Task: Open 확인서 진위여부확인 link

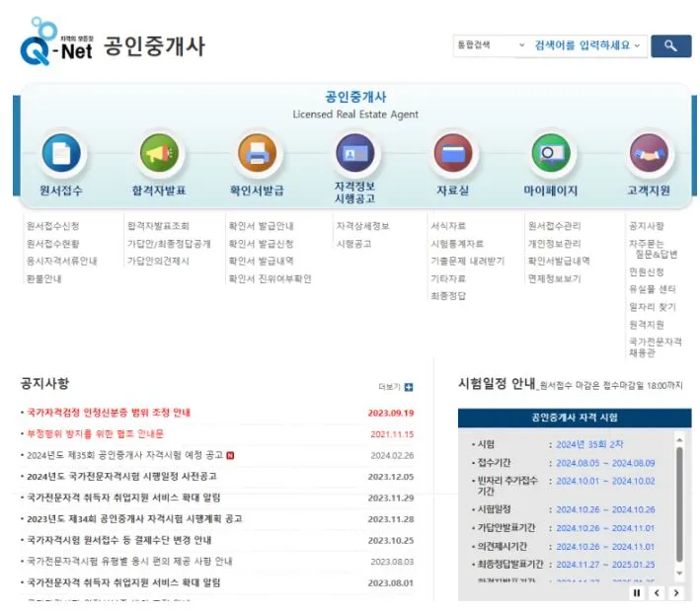Action: click(271, 278)
